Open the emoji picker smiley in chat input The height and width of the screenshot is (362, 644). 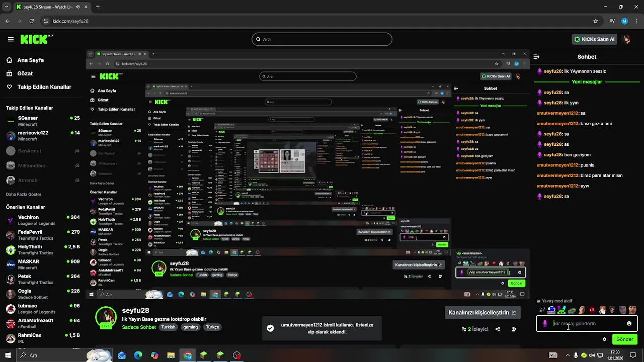coord(629,323)
